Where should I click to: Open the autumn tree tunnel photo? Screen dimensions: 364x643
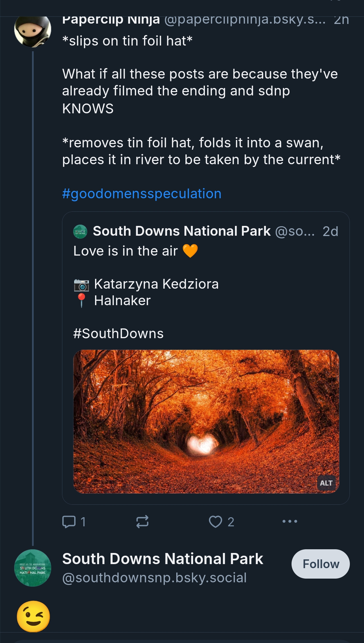coord(206,421)
